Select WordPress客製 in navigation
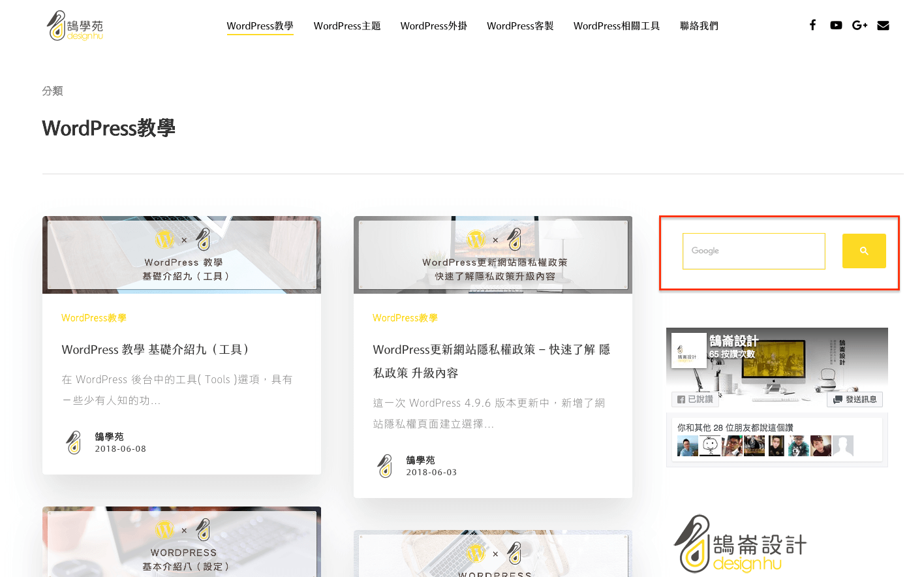Screen dimensions: 924x577 tap(520, 26)
